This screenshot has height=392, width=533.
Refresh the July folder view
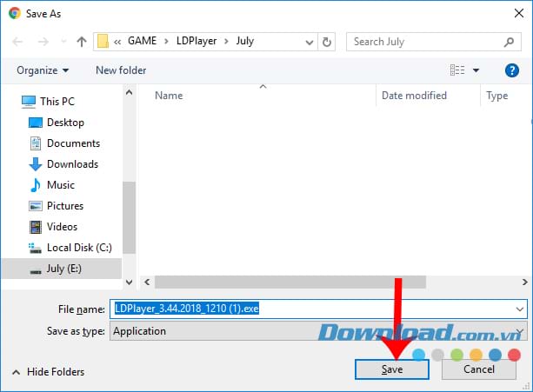(x=326, y=42)
